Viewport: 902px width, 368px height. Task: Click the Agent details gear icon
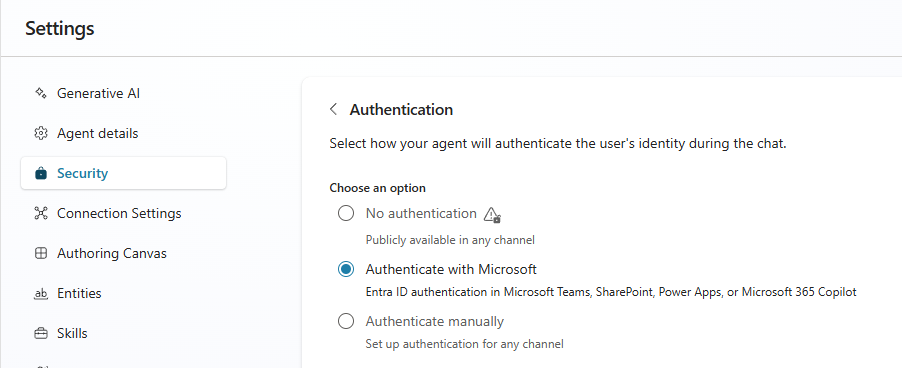coord(40,133)
